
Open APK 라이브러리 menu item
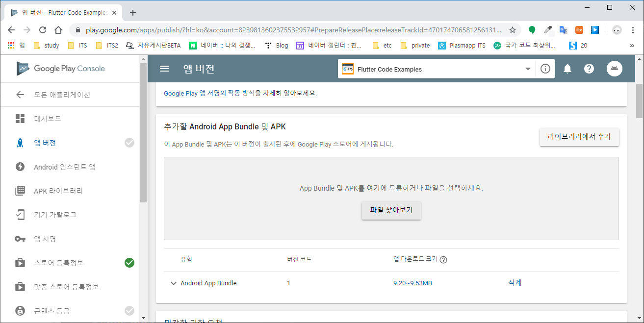pyautogui.click(x=58, y=191)
